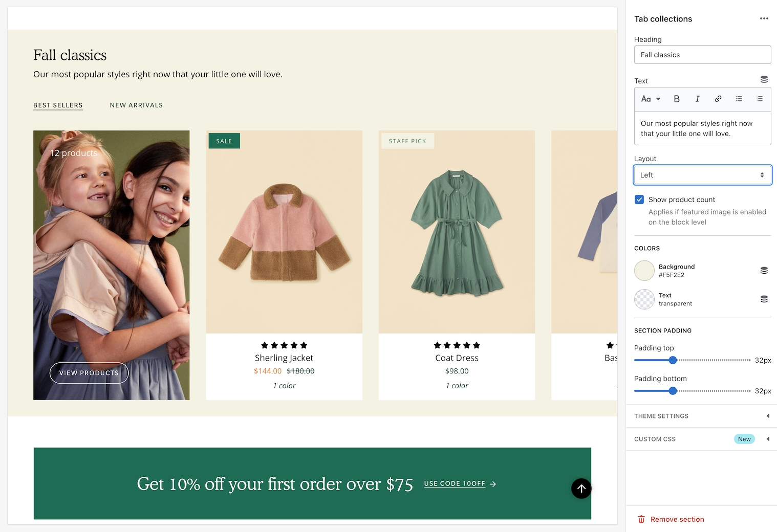
Task: Click the scroll-to-top arrow button
Action: [581, 489]
